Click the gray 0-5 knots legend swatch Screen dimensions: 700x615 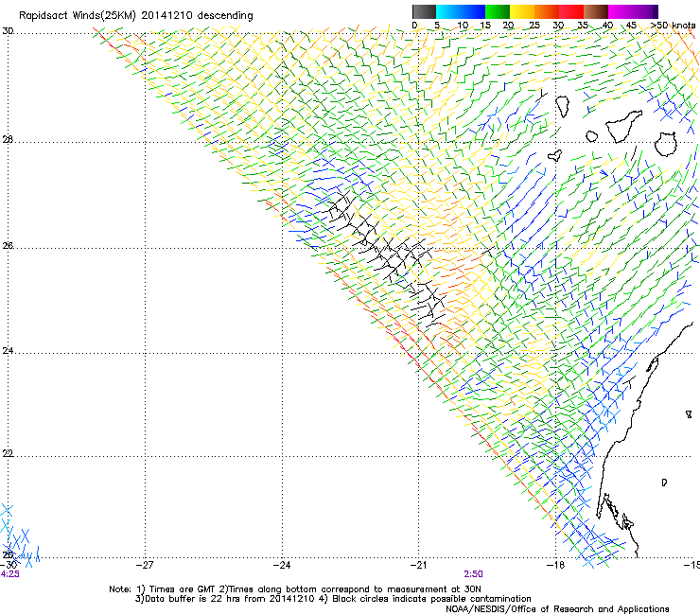coord(424,11)
